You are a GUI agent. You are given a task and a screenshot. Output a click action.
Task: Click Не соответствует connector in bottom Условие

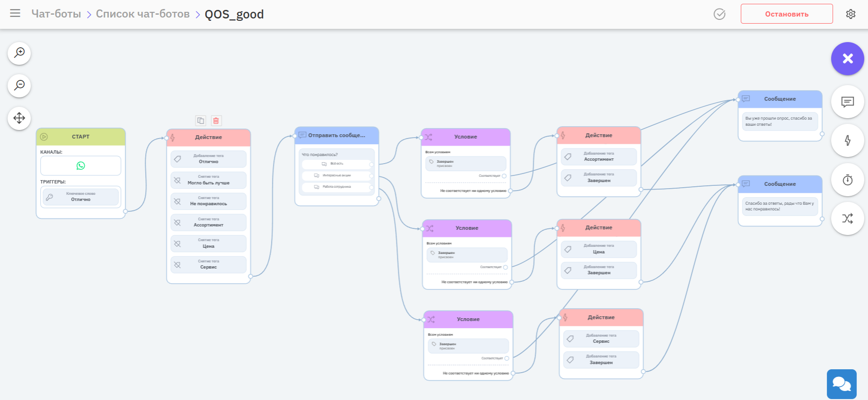513,373
